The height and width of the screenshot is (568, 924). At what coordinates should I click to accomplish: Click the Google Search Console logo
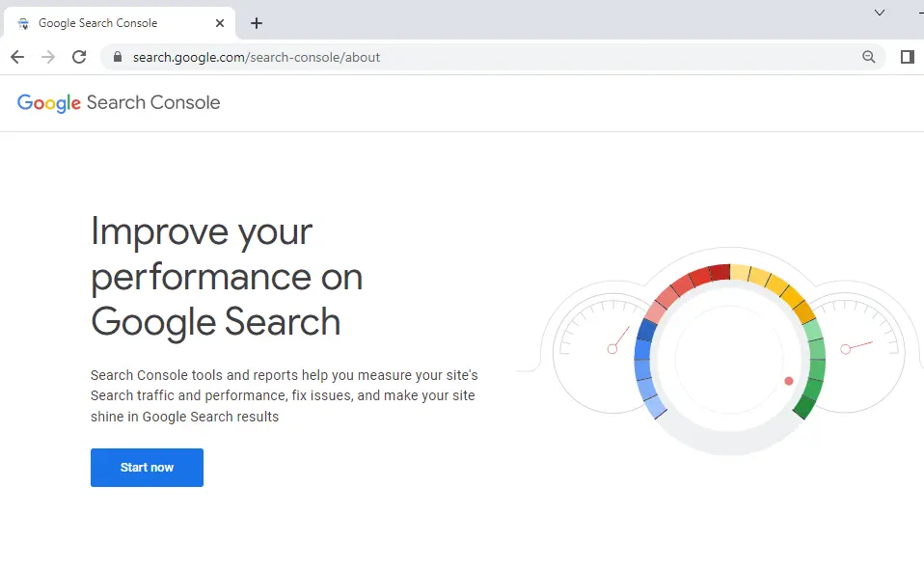pyautogui.click(x=118, y=102)
